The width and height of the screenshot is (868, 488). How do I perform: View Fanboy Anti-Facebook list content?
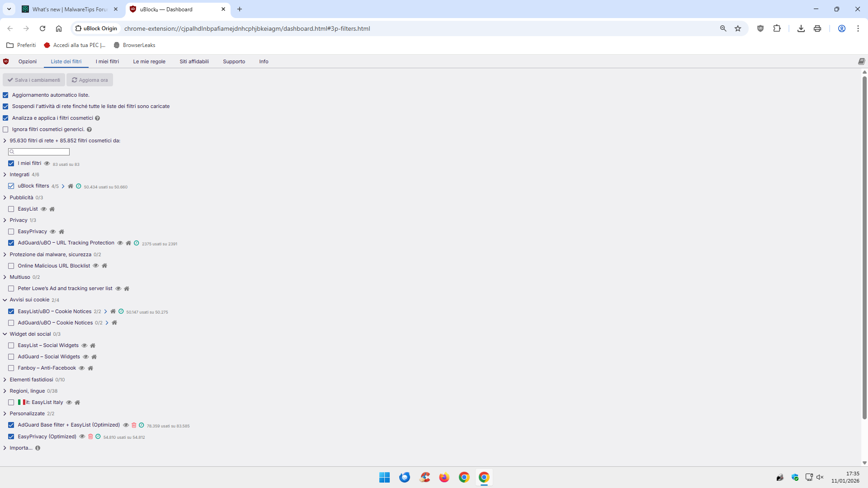click(x=82, y=368)
